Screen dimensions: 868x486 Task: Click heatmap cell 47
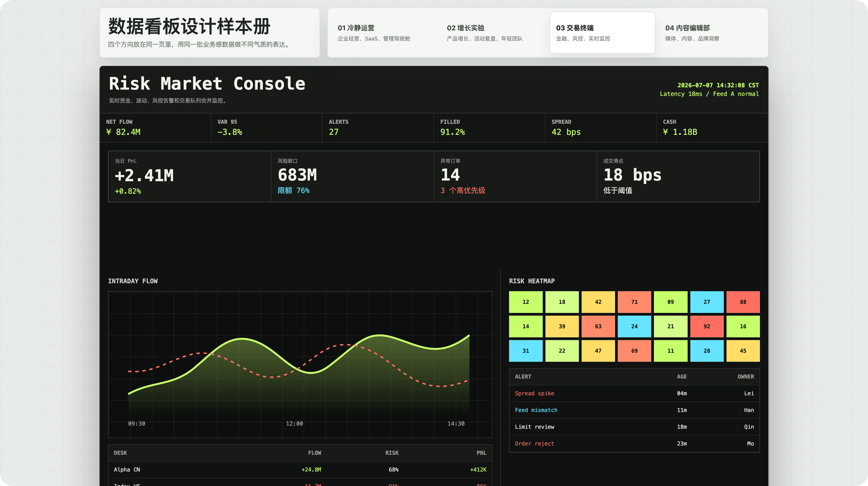click(598, 351)
